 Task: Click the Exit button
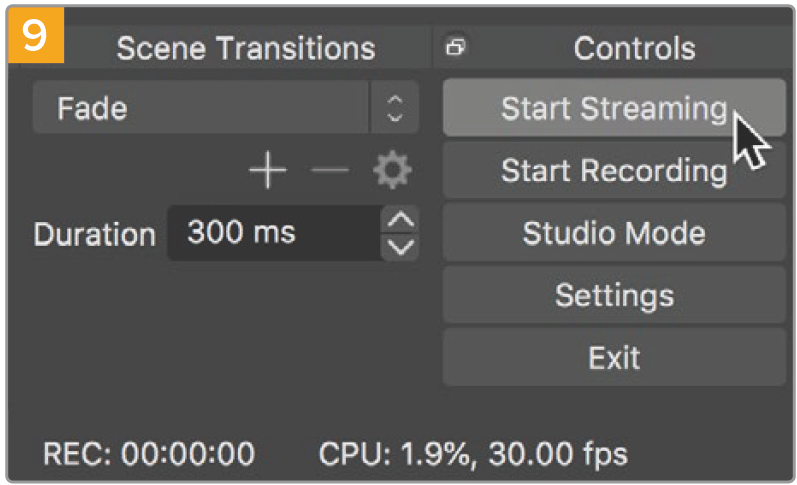[614, 357]
